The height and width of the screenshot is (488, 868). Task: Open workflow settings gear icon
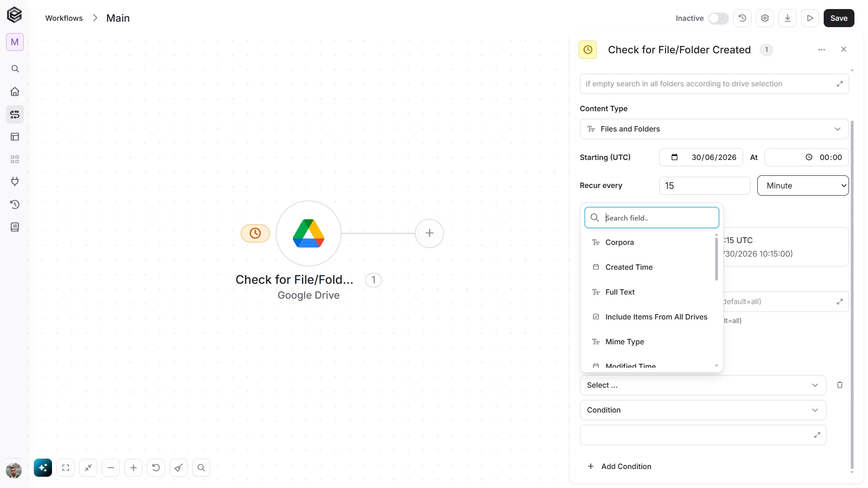765,18
